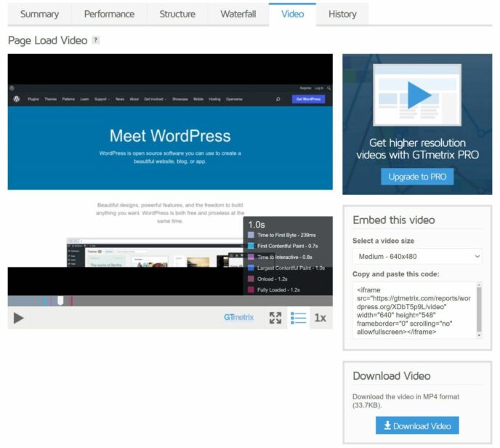Click the Time to First Byte swatch
500x448 pixels.
click(x=251, y=235)
